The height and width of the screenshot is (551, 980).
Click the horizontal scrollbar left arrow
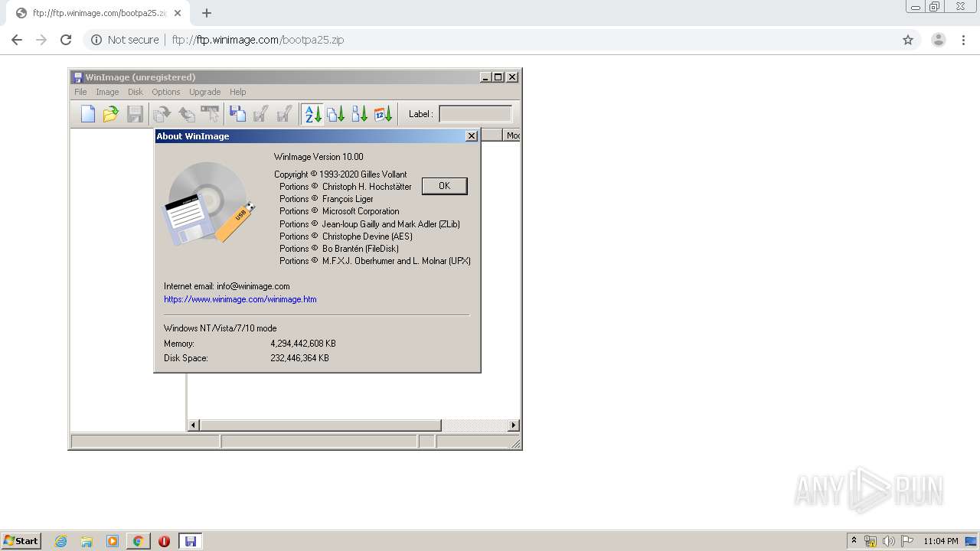click(194, 425)
